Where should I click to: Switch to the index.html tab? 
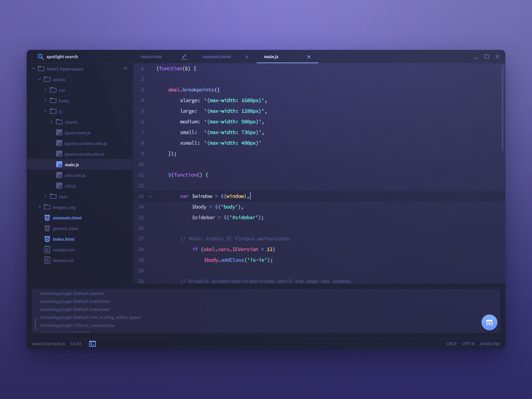pyautogui.click(x=151, y=57)
